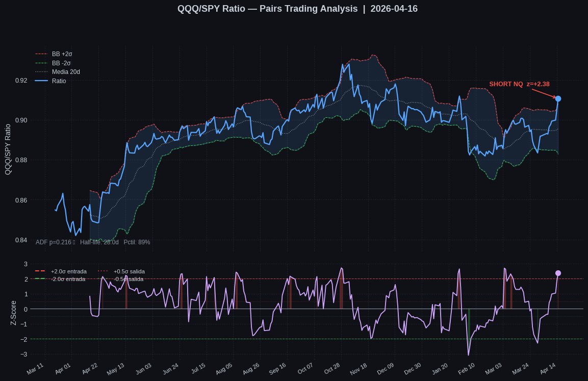The image size is (588, 381).
Task: Click the purple endpoint marker on Z-Score
Action: tap(557, 273)
